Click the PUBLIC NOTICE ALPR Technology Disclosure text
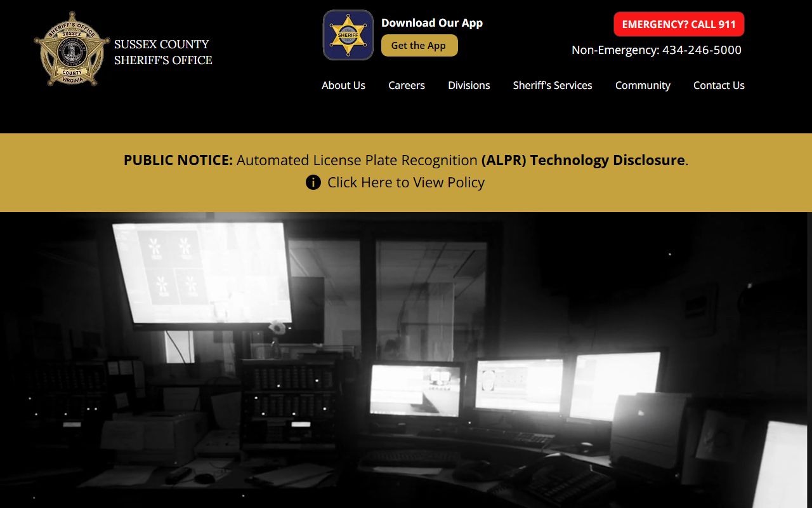Image resolution: width=812 pixels, height=508 pixels. click(x=406, y=160)
